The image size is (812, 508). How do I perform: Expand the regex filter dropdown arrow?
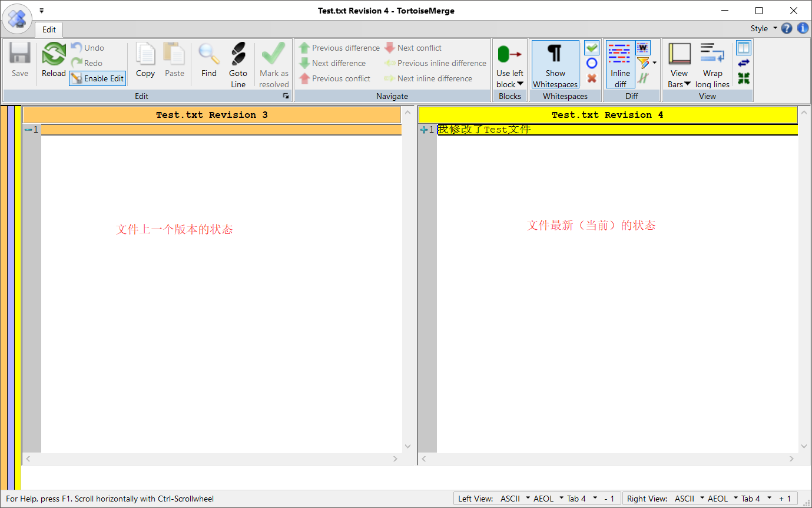coord(655,63)
